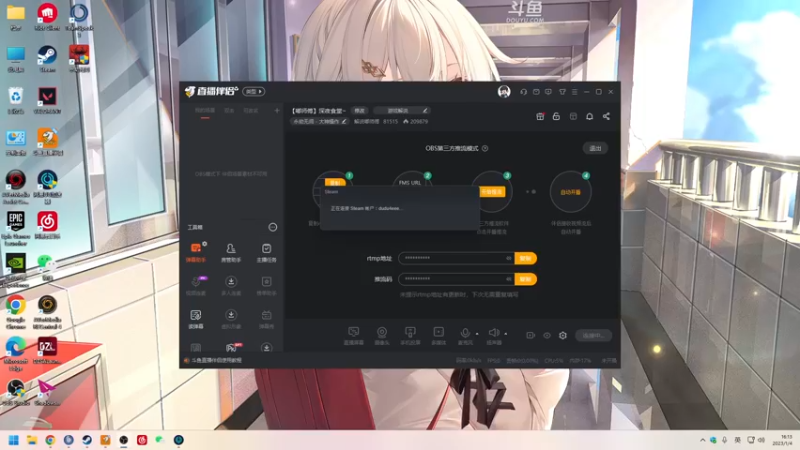Show the hidden rtmp地址 value
The height and width of the screenshot is (450, 800).
coord(509,258)
